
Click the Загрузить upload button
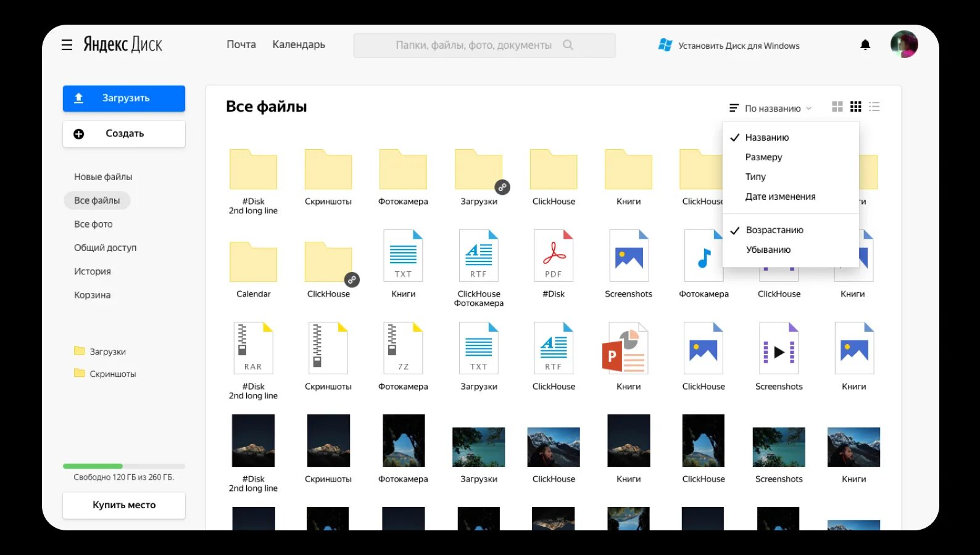(x=124, y=99)
